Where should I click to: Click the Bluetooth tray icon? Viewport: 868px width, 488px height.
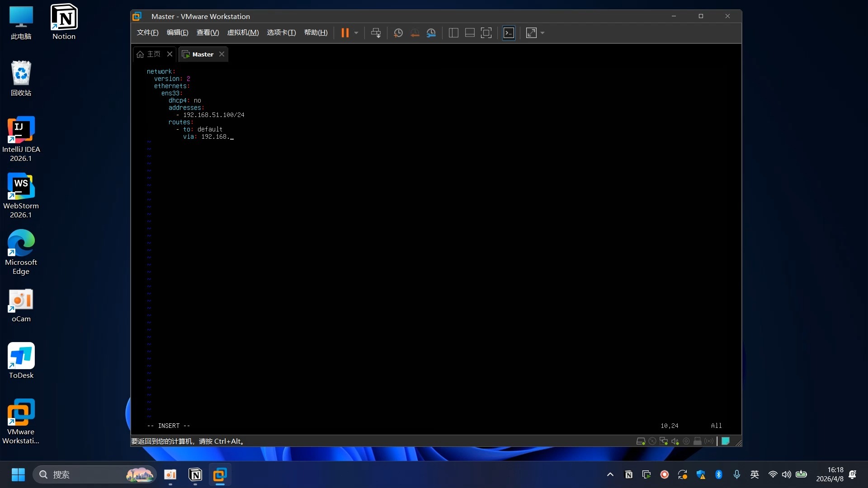(x=718, y=474)
